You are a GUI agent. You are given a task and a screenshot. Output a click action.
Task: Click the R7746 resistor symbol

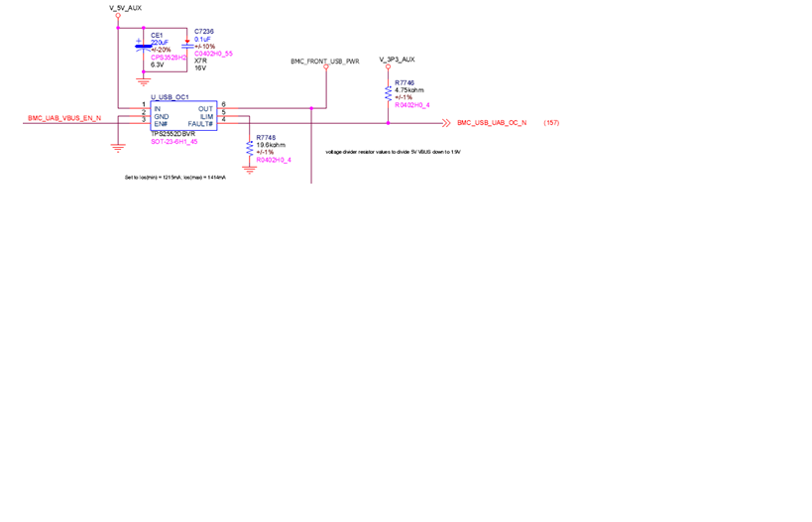[x=388, y=93]
